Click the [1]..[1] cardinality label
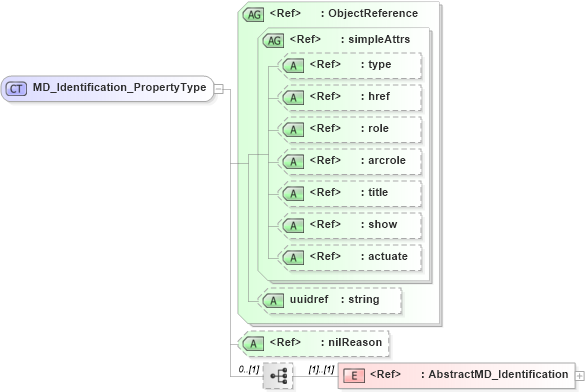Viewport: 585px width, 392px height. point(321,370)
